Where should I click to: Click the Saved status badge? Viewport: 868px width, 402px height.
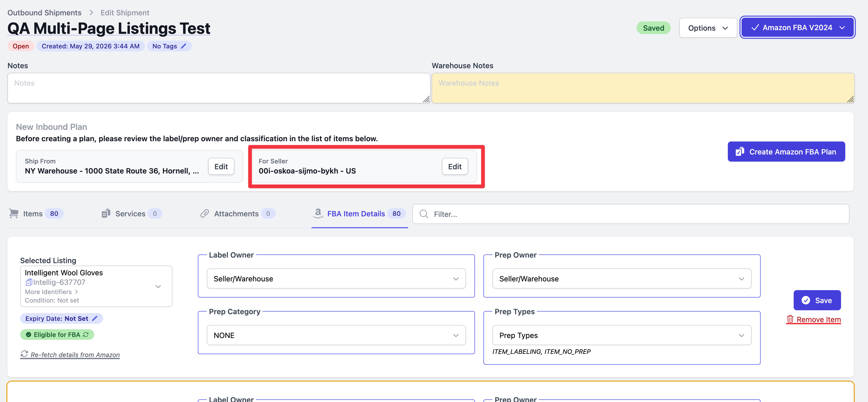point(653,28)
